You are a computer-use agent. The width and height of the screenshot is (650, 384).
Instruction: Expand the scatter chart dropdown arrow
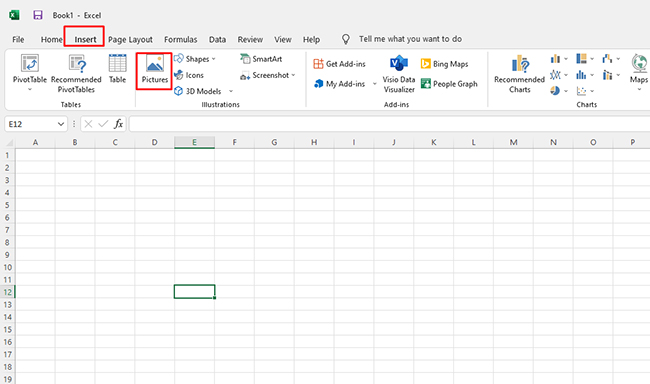tap(592, 91)
